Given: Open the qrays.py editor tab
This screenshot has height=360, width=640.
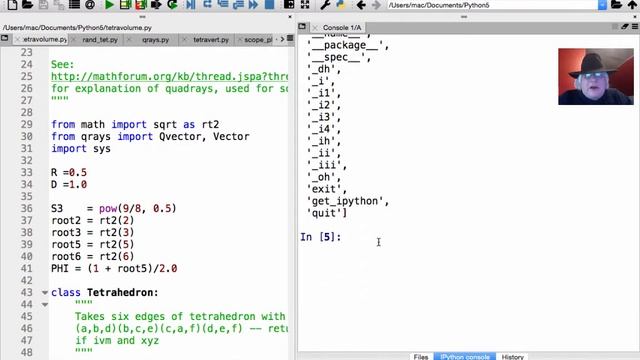Looking at the screenshot, I should (x=155, y=40).
